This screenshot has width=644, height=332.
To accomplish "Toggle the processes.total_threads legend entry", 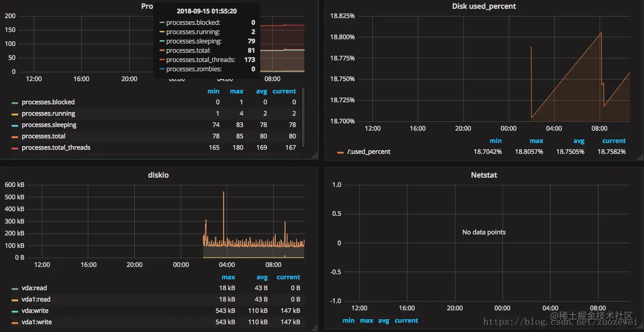I will pyautogui.click(x=56, y=148).
